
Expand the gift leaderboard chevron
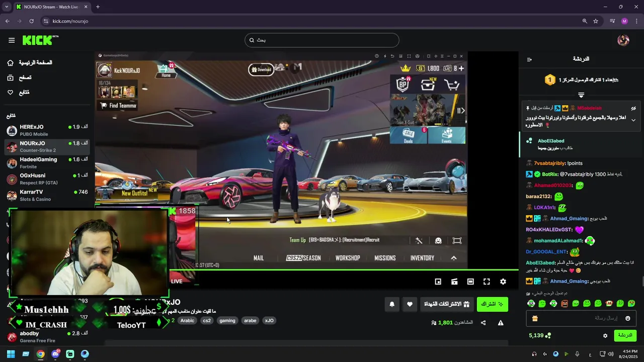point(581,95)
